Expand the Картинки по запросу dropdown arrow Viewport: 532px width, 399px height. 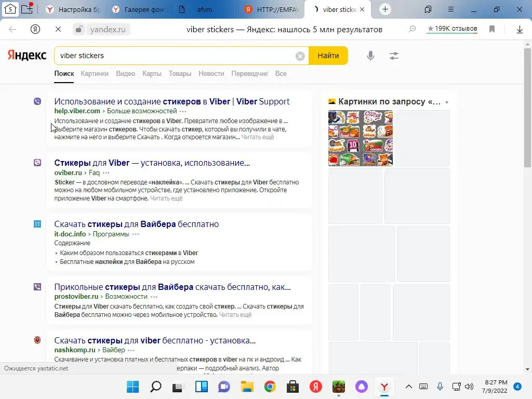pos(447,102)
